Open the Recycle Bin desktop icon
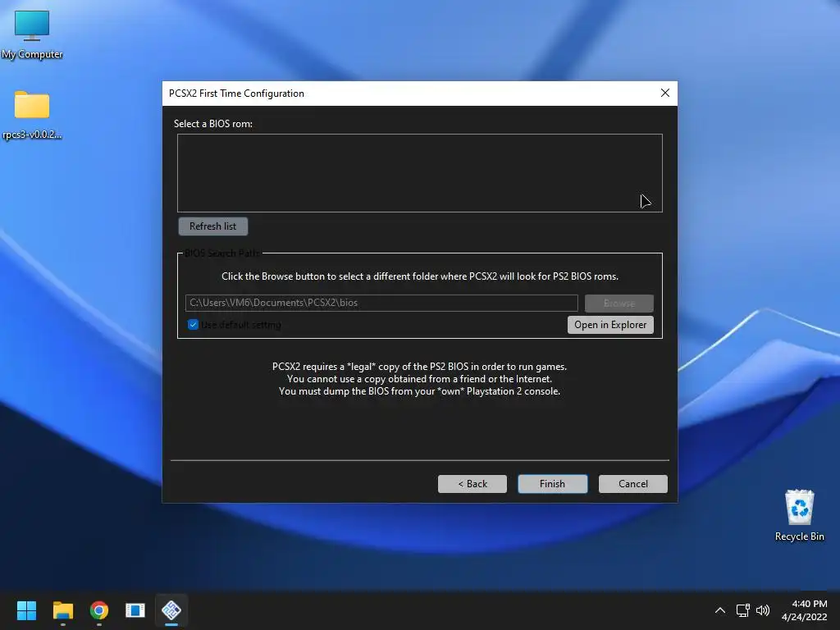This screenshot has width=840, height=630. (799, 515)
